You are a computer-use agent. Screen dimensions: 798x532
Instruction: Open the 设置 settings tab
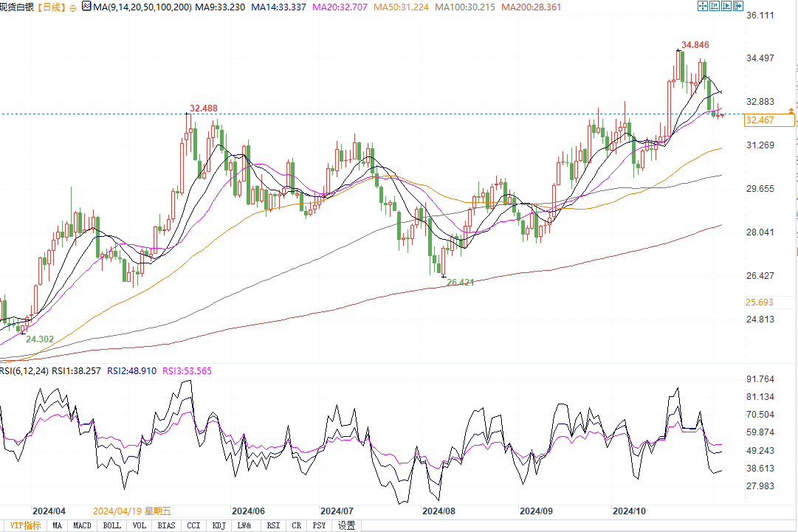point(346,525)
